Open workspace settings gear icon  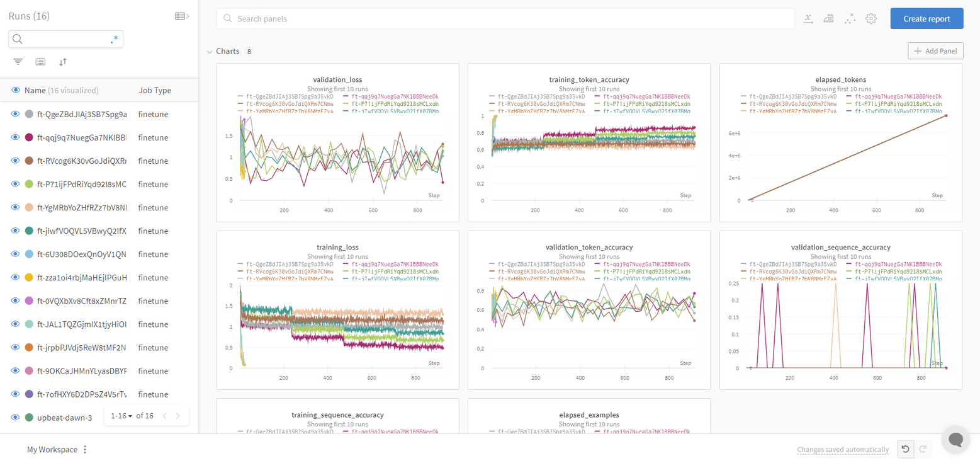(x=871, y=19)
